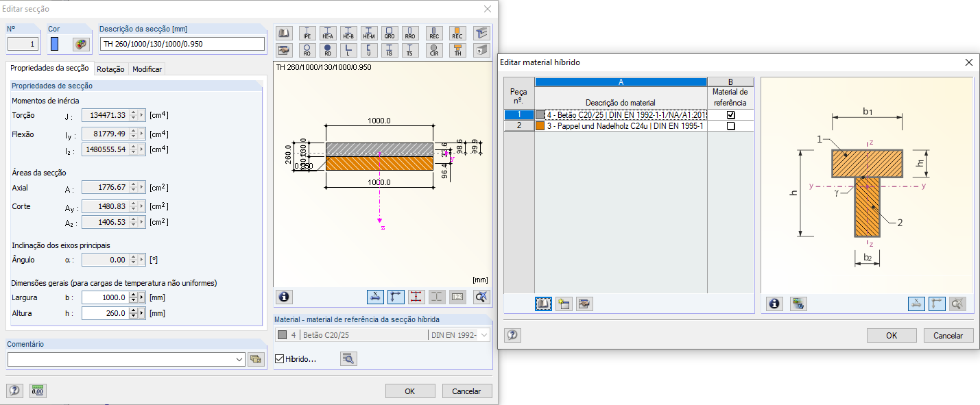The height and width of the screenshot is (405, 980).
Task: Click OK in Editar secção dialog
Action: coord(409,391)
